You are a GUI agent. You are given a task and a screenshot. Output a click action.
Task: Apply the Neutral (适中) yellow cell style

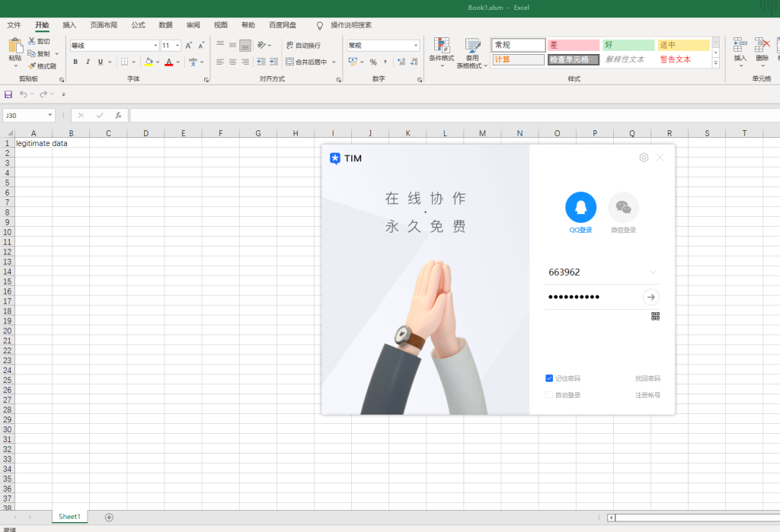(683, 45)
